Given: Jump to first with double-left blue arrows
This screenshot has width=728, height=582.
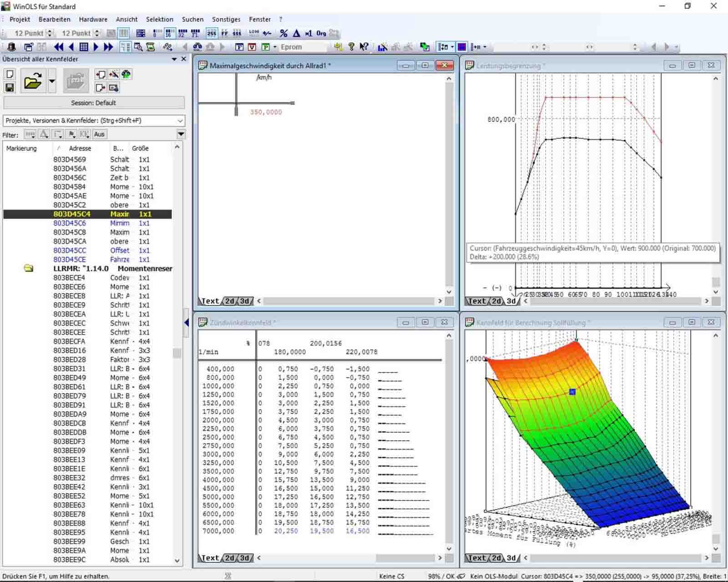Looking at the screenshot, I should coord(59,47).
